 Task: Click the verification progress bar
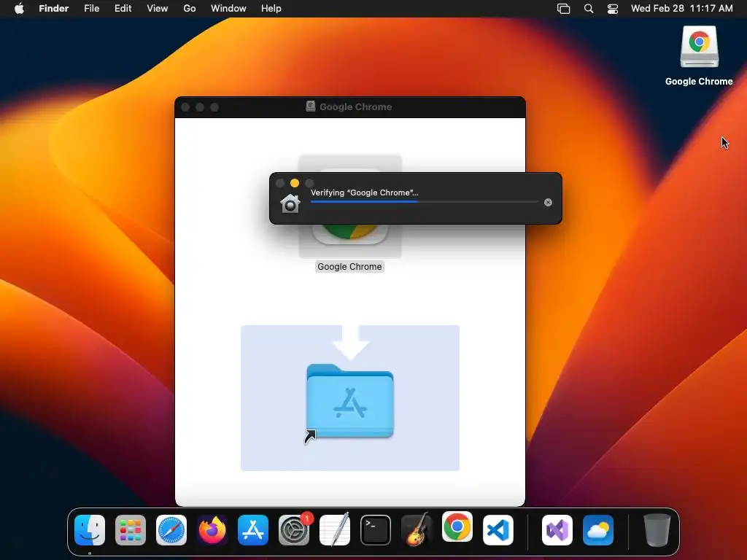pyautogui.click(x=425, y=202)
